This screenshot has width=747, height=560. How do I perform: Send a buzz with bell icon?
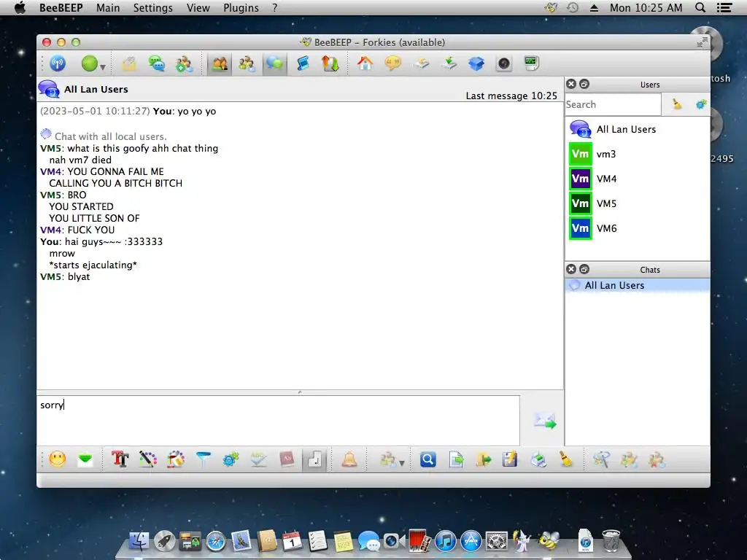pyautogui.click(x=349, y=459)
